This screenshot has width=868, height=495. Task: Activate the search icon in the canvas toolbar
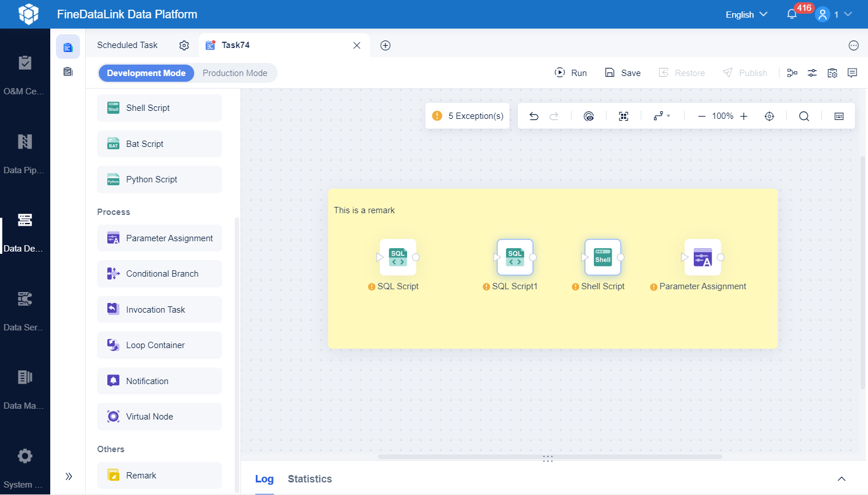(804, 115)
